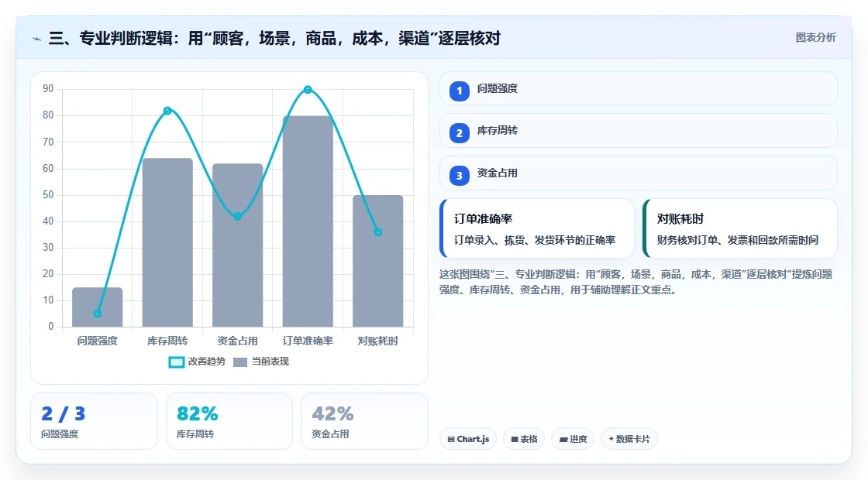Click the trend line point at 问题强度

[98, 314]
